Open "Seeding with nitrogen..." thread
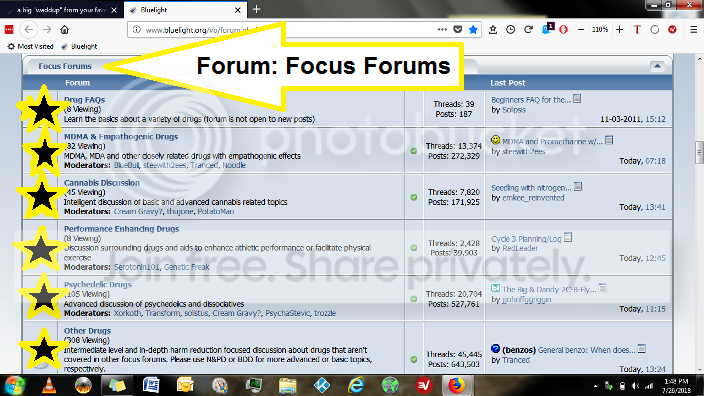 (531, 188)
